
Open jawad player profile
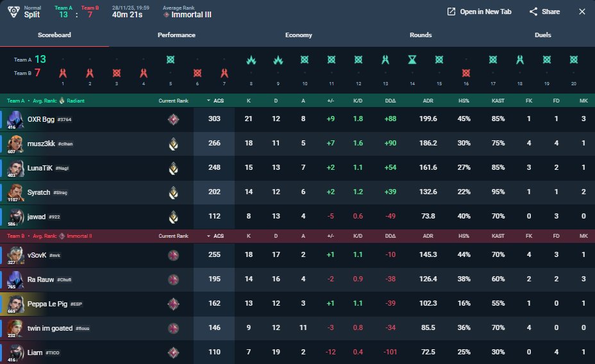click(x=37, y=217)
